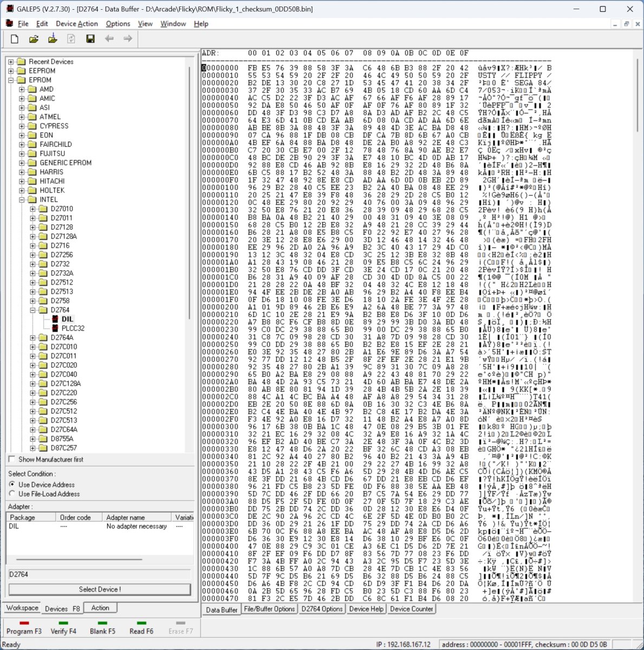Click the Order code column header
This screenshot has height=650, width=644.
coord(80,517)
